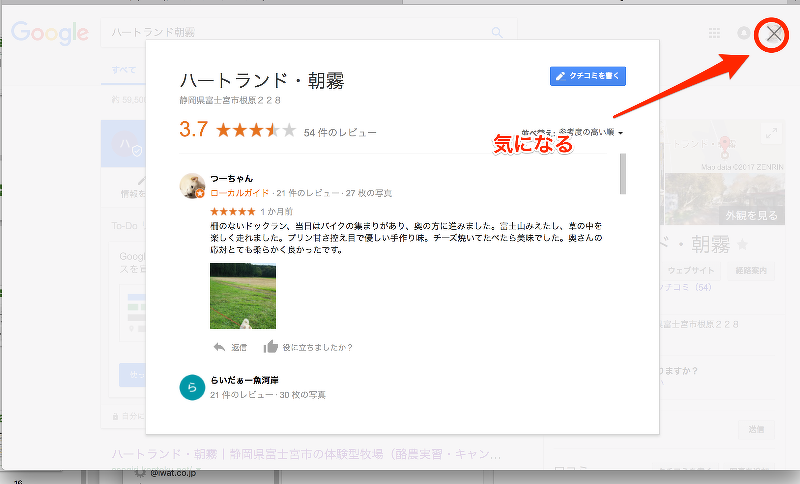Click the write a review button

pos(588,76)
